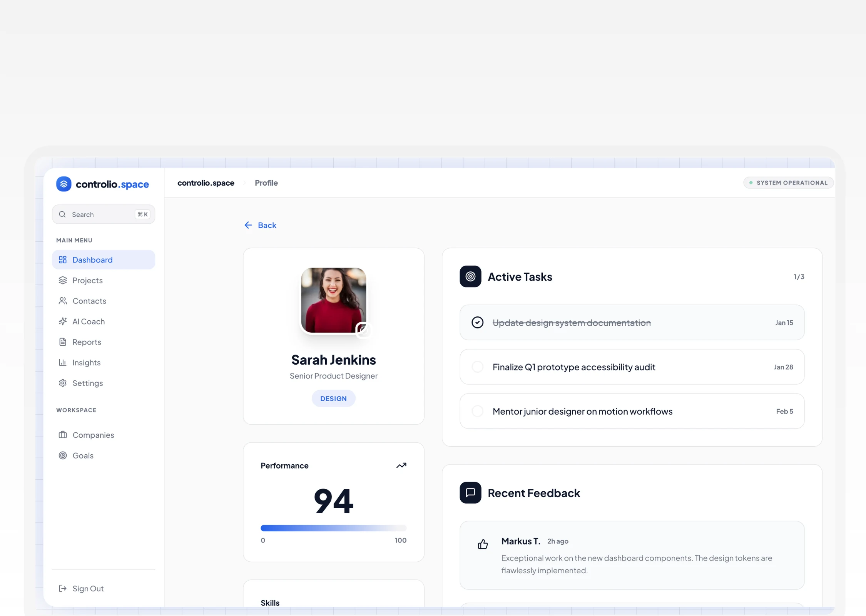Screen dimensions: 866x616
Task: Open Companies under Workspace
Action: (x=93, y=435)
